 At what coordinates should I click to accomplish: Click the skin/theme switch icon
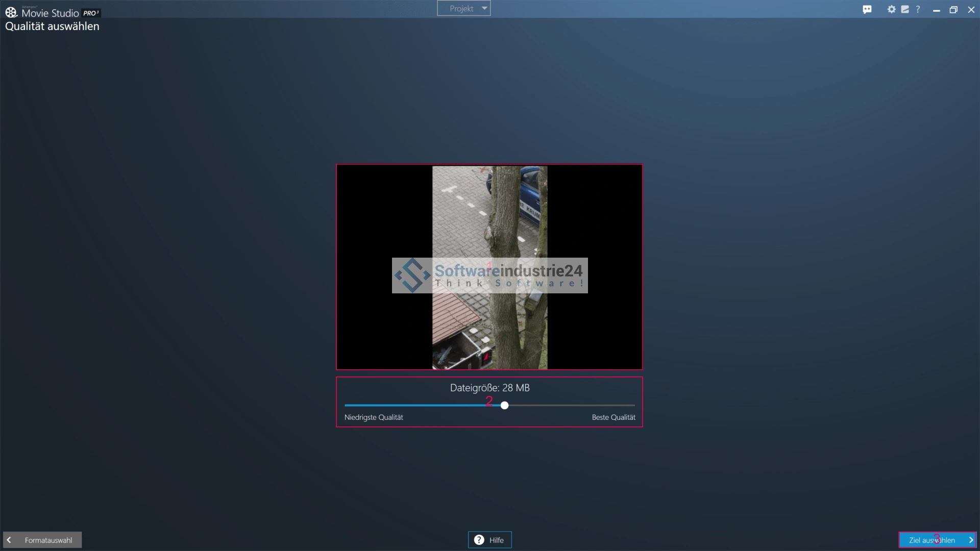pos(905,9)
